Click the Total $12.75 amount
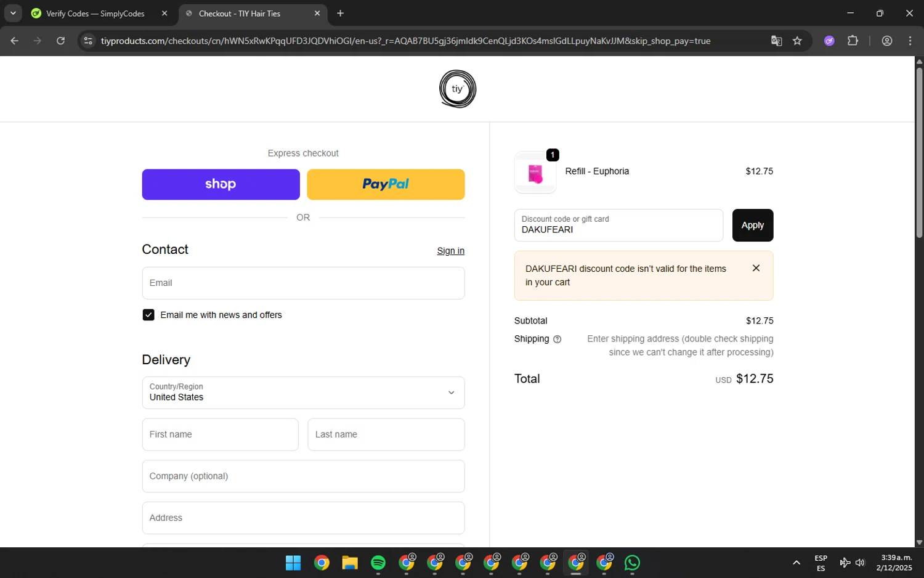This screenshot has height=578, width=924. pos(755,379)
